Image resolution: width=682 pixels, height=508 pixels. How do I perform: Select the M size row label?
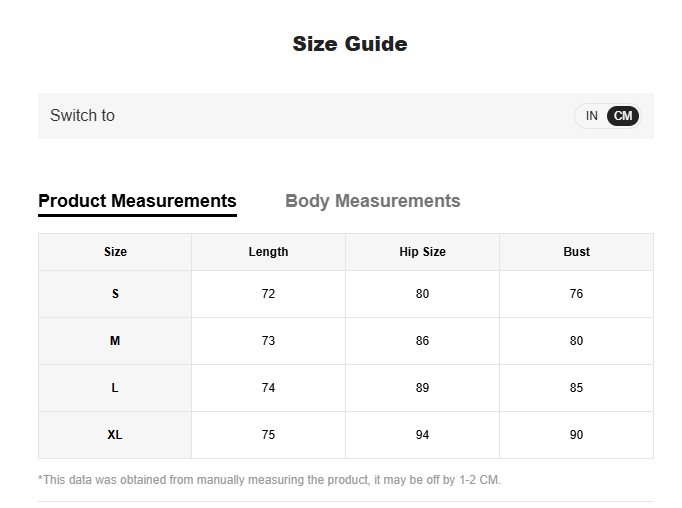pos(115,341)
